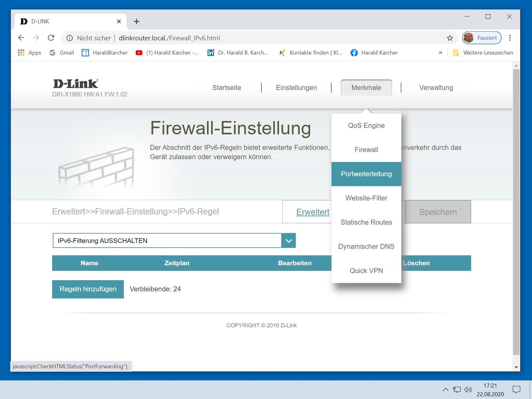Open a new browser tab
Image resolution: width=532 pixels, height=399 pixels.
click(x=137, y=21)
